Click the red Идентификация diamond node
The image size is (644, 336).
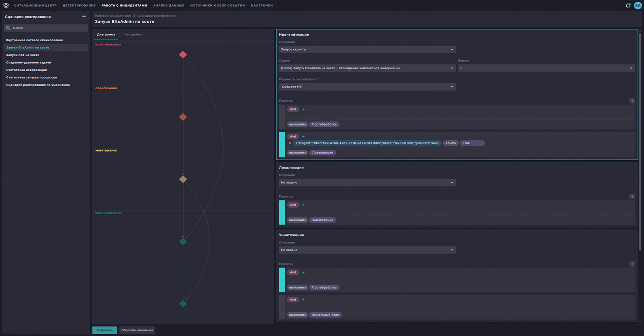(x=183, y=55)
